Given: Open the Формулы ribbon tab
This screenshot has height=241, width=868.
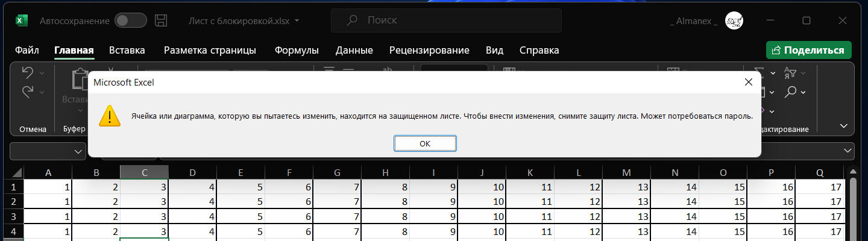Looking at the screenshot, I should tap(297, 50).
